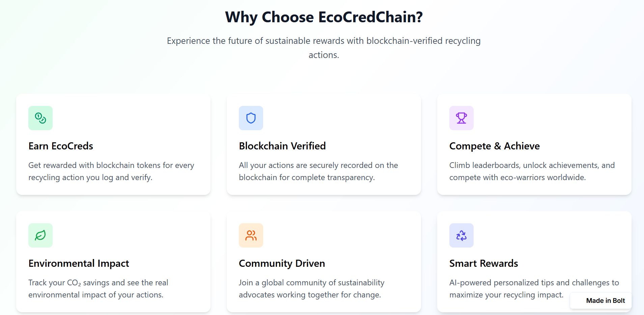Click the purple trophy icon
Screen dimensions: 644x315
pyautogui.click(x=461, y=118)
